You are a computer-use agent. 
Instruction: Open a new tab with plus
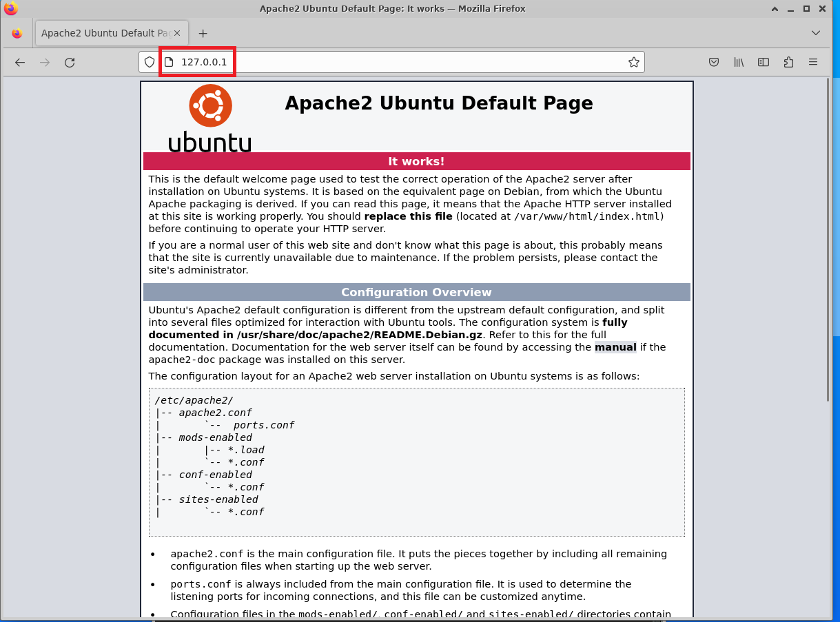[x=203, y=33]
